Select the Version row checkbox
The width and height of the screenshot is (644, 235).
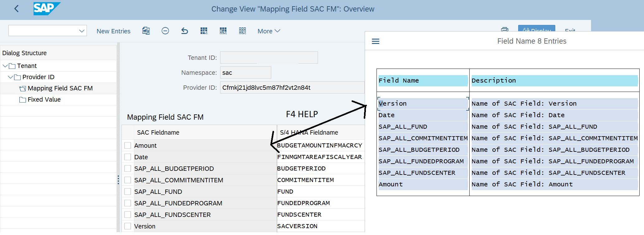[128, 226]
